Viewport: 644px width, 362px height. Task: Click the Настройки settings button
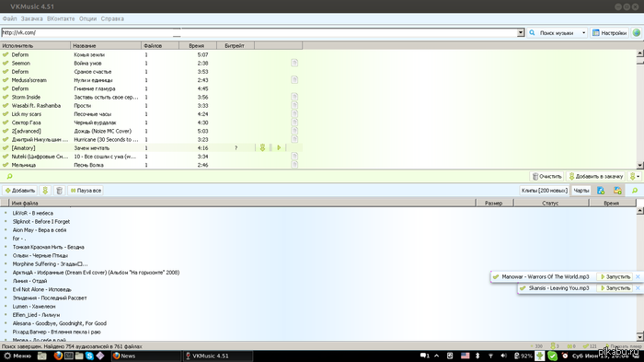609,32
